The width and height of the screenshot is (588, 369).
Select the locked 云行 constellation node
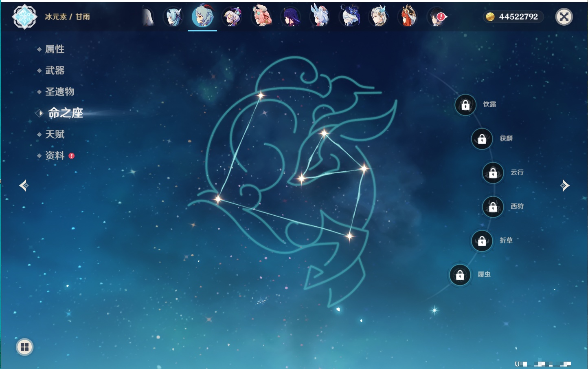pyautogui.click(x=493, y=173)
